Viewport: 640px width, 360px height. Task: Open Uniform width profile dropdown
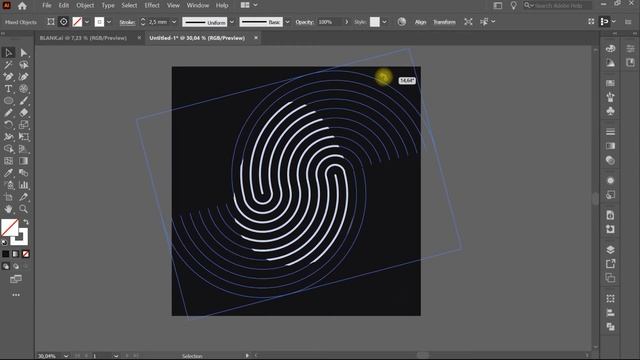click(232, 22)
